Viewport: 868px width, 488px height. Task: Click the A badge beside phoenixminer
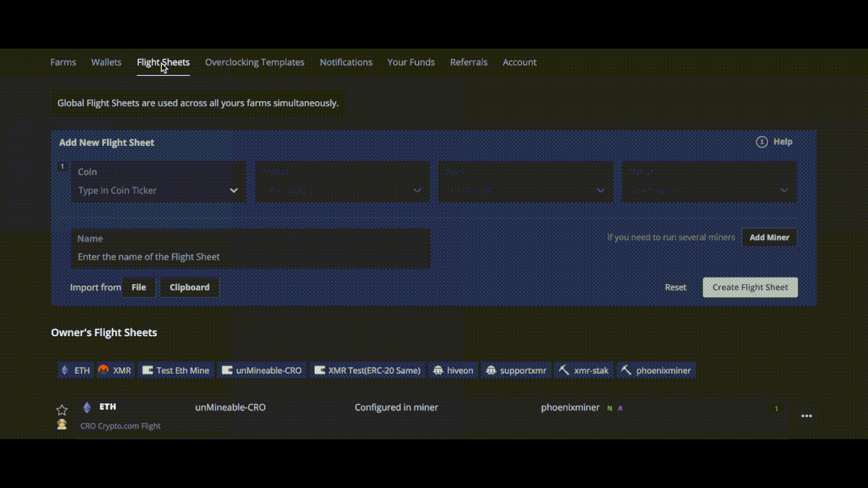620,408
